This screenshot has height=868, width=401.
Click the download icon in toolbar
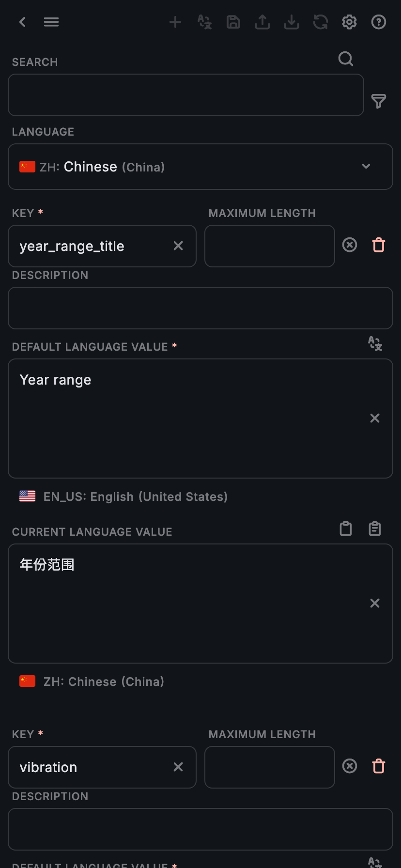point(292,22)
